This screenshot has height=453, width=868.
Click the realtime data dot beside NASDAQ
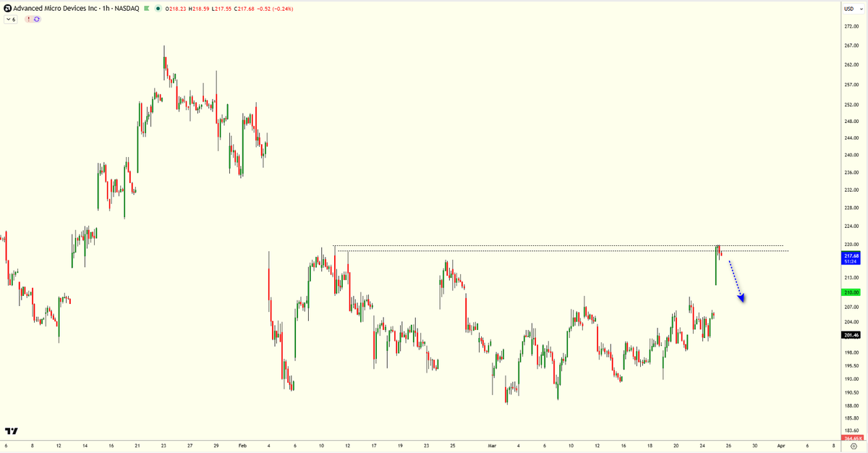[158, 7]
